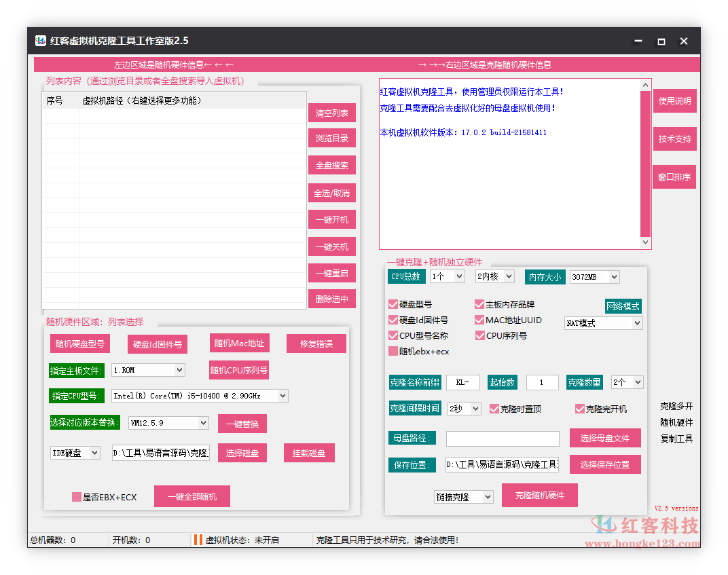The image size is (728, 575).
Task: Click the 起始数 input field showing 1
Action: pyautogui.click(x=542, y=383)
